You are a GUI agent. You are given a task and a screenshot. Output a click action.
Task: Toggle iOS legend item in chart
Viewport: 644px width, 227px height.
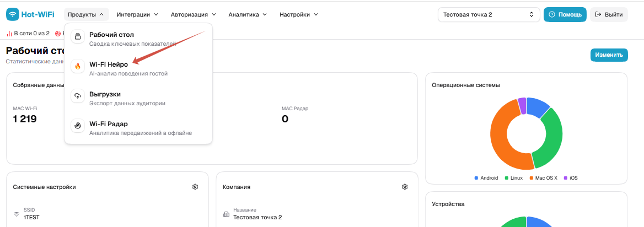[571, 178]
